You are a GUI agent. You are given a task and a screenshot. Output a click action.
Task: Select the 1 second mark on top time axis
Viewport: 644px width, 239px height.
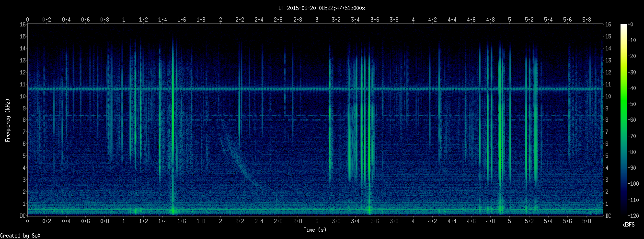click(x=124, y=20)
